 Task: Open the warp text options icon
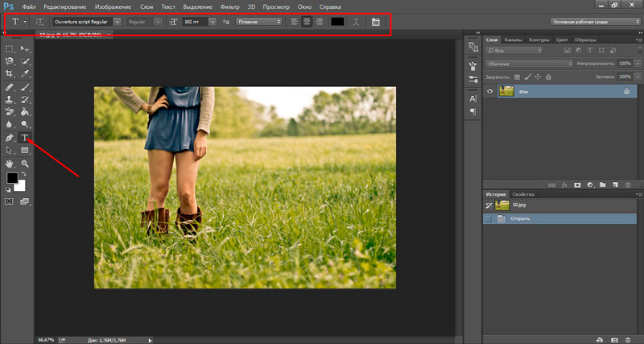[x=356, y=22]
